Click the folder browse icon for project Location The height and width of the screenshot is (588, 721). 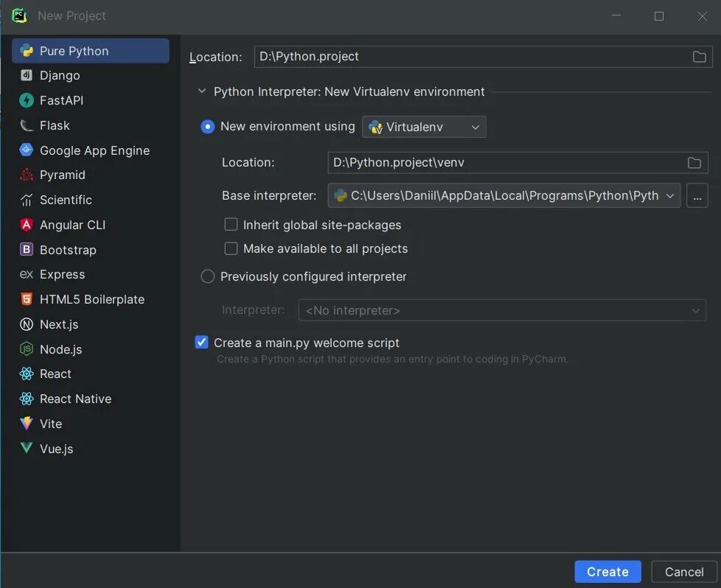pos(699,57)
